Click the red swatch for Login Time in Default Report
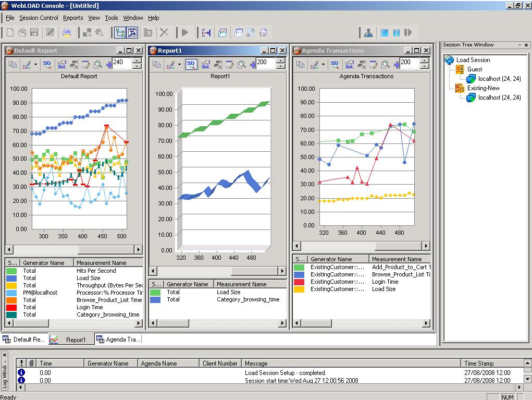The width and height of the screenshot is (532, 400). 11,307
